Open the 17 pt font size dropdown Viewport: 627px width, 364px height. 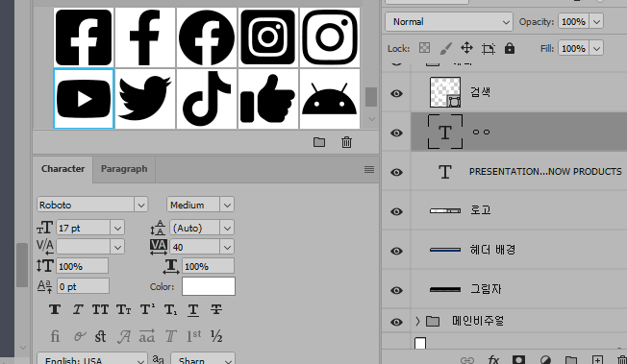[x=117, y=229]
